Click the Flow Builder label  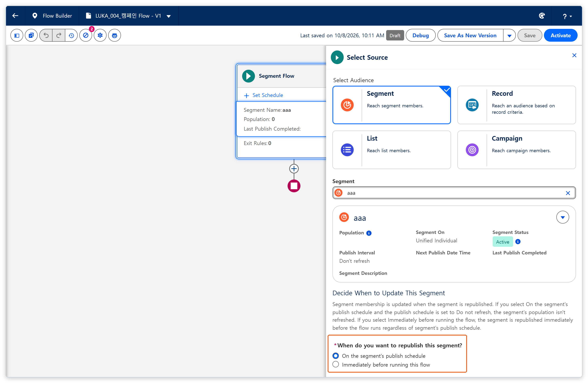57,16
